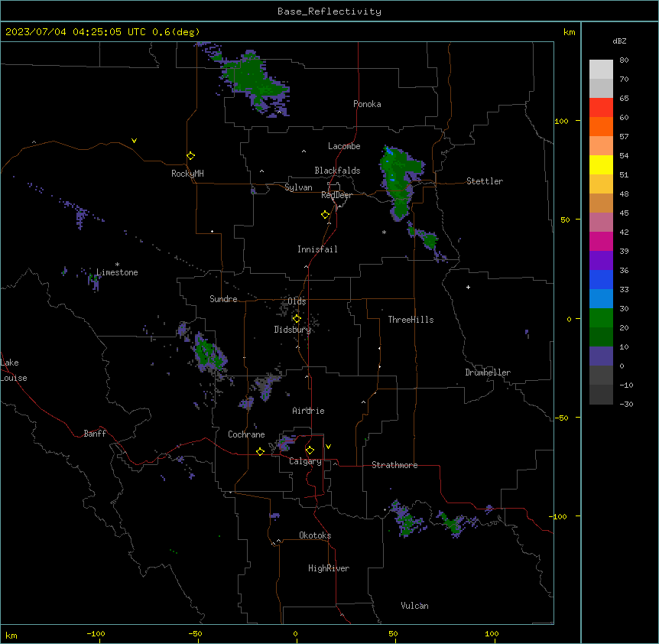Select the HighRiver town label

(329, 568)
